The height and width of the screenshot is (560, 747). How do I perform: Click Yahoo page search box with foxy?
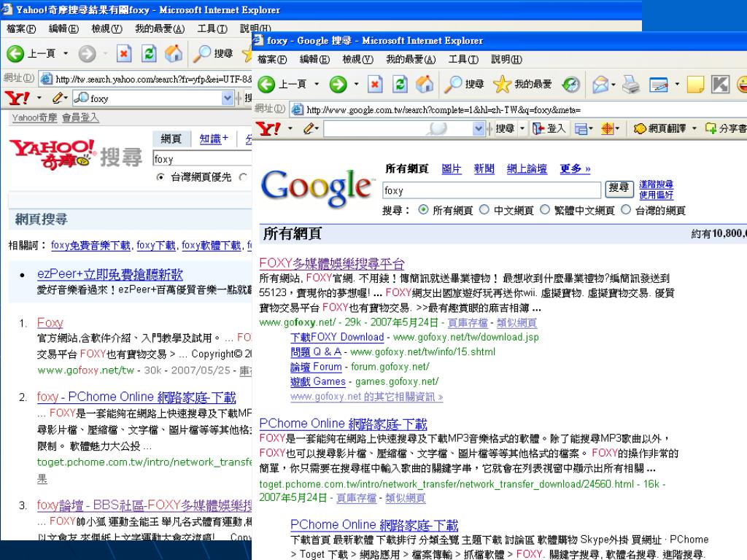201,158
